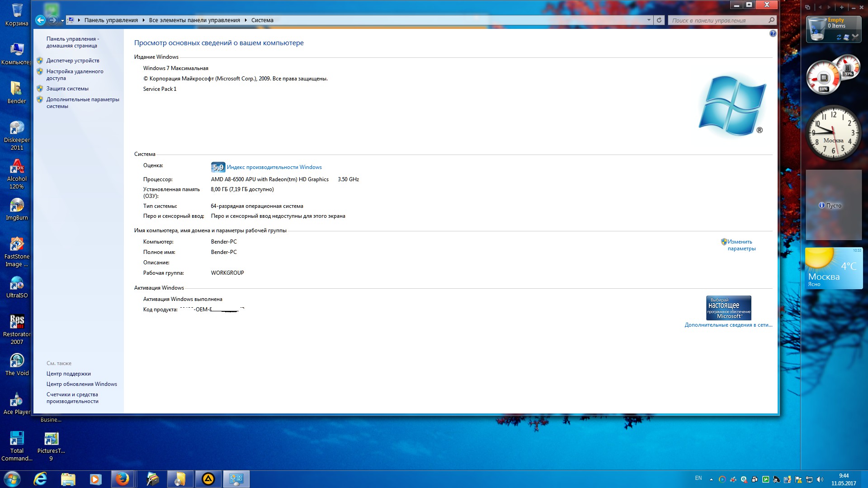Screen dimensions: 868x488
Task: Launch Alcohol 120% from desktop
Action: 17,174
